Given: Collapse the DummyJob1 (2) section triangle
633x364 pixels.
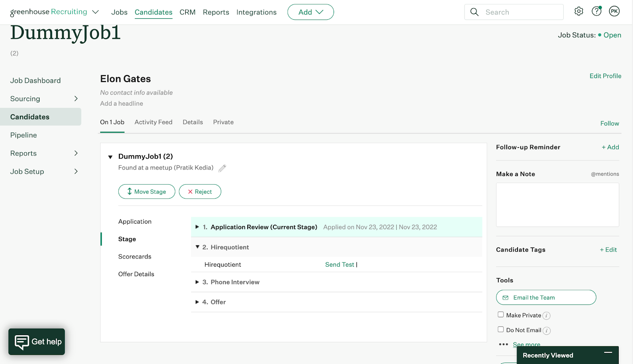Looking at the screenshot, I should tap(110, 157).
